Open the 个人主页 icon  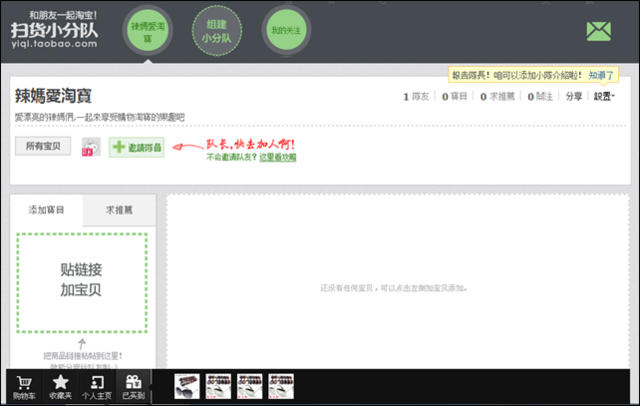tap(97, 387)
